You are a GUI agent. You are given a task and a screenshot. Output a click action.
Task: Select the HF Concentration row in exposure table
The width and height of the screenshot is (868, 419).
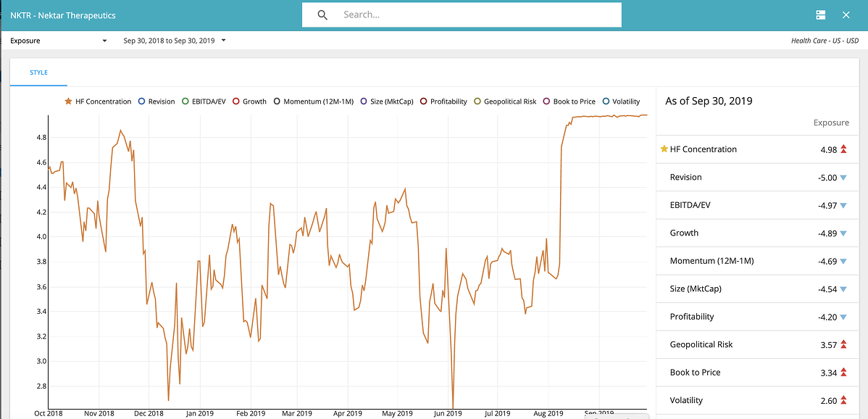click(x=758, y=149)
